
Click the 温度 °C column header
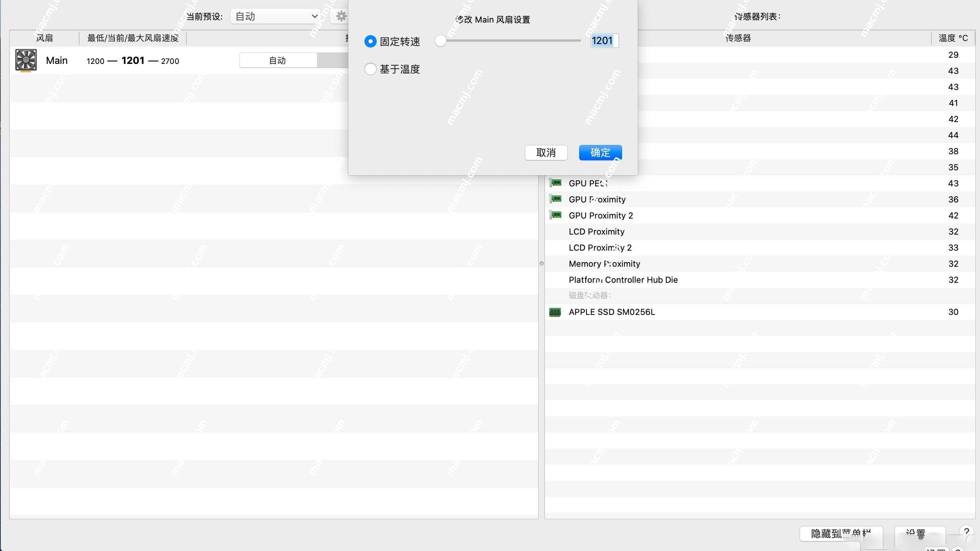(953, 38)
